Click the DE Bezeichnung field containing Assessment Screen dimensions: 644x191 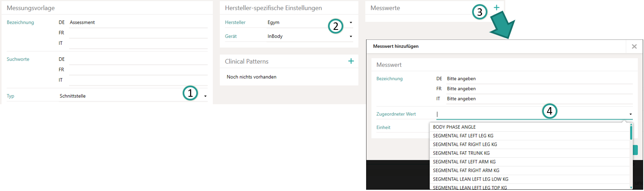(138, 22)
